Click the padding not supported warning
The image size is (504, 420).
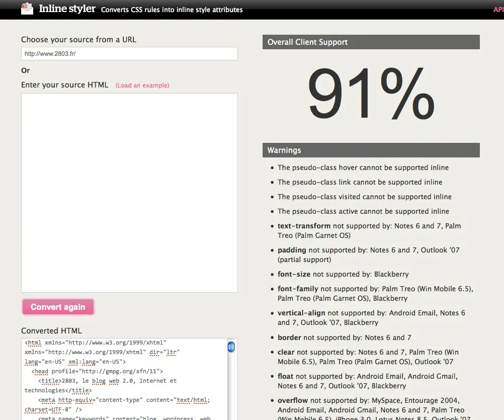click(369, 255)
